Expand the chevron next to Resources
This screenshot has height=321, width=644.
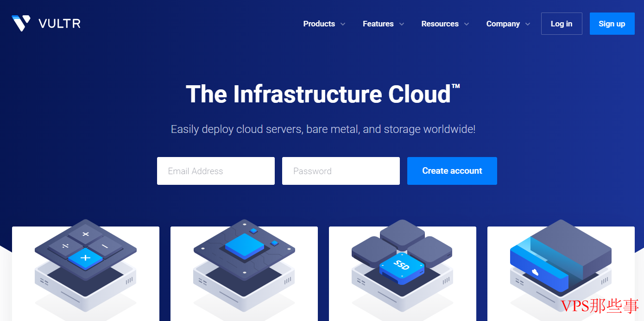pyautogui.click(x=467, y=24)
